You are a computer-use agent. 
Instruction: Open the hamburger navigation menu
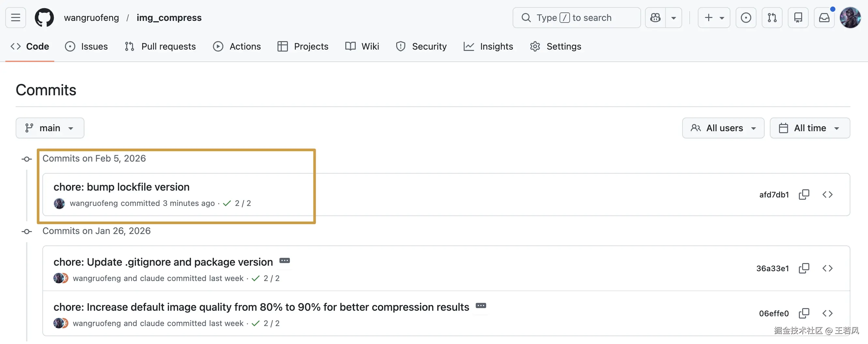coord(16,18)
